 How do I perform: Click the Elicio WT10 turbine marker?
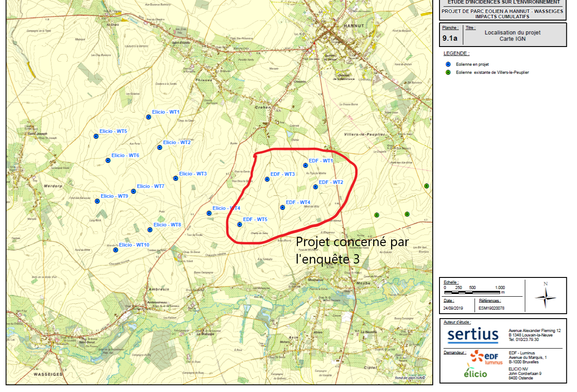116,250
